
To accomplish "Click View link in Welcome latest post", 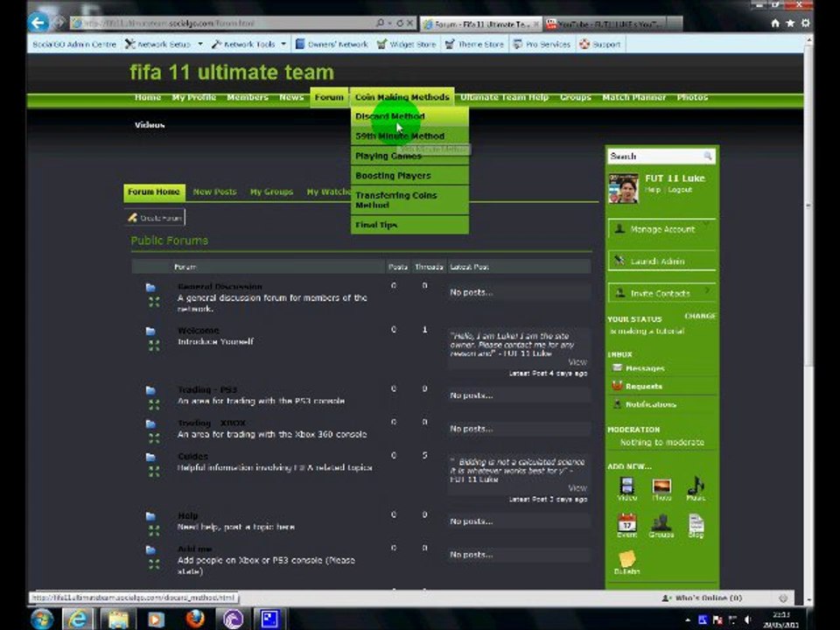I will coord(577,362).
